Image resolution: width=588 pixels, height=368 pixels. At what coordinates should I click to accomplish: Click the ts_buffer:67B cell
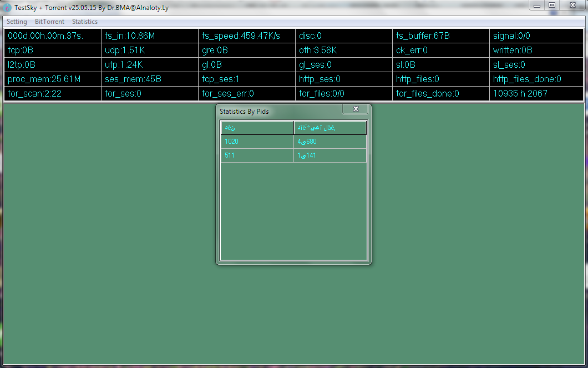pos(440,36)
